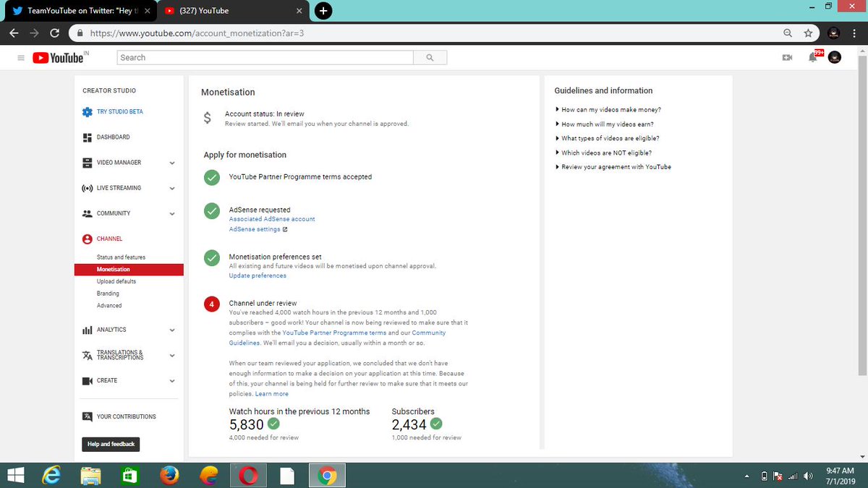Expand the Community section
This screenshot has height=488, width=868.
tap(172, 214)
